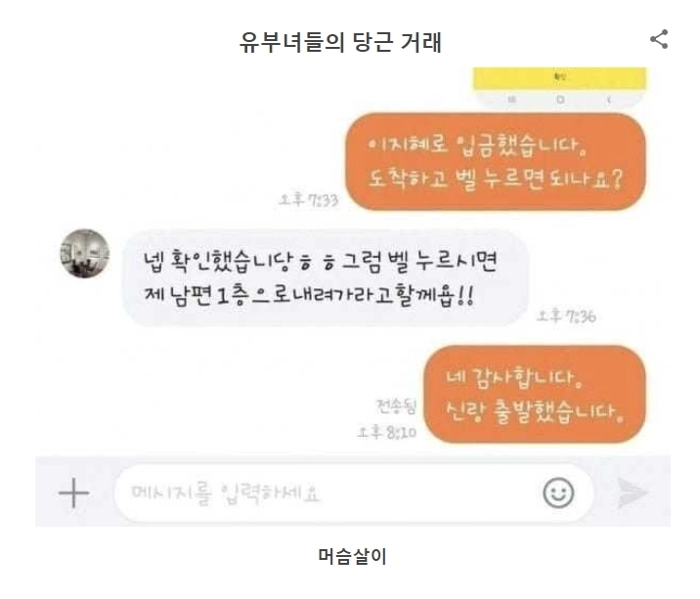
Task: Click the post title '유부녀들의 당근 거래'
Action: 340,42
